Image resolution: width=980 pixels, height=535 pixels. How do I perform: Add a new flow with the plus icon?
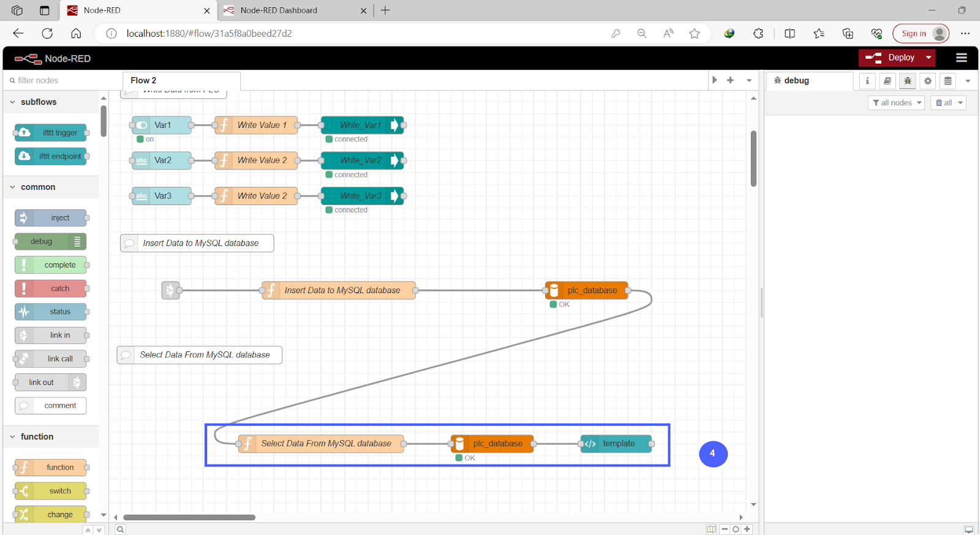coord(730,80)
